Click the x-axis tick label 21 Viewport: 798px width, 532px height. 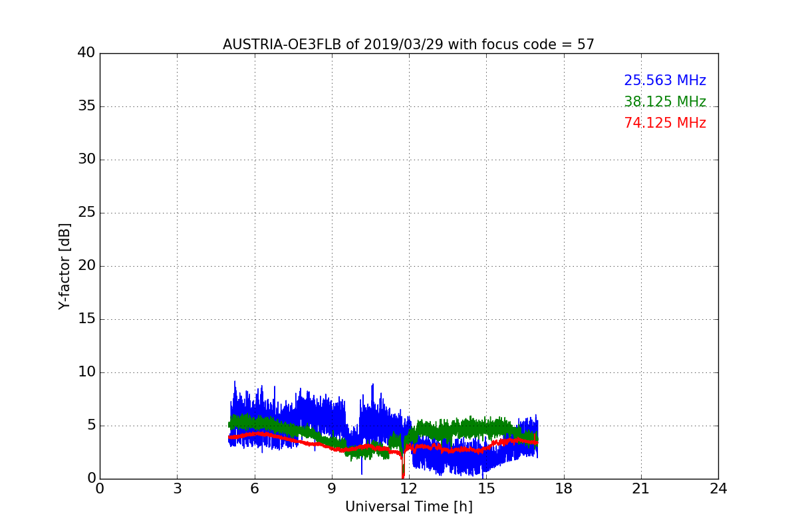pyautogui.click(x=641, y=489)
